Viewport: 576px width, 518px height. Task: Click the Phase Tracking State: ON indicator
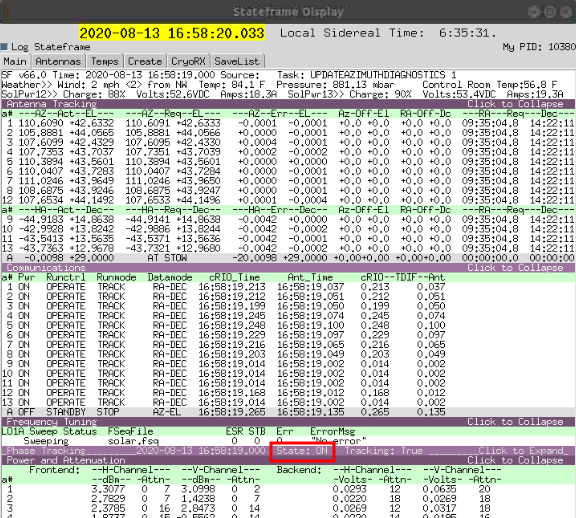click(302, 451)
